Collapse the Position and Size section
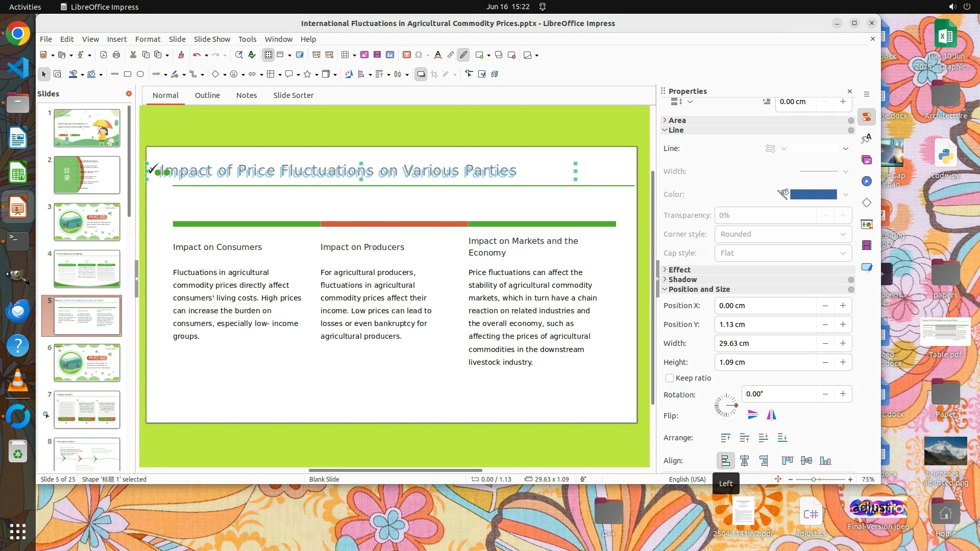Viewport: 980px width, 551px height. pyautogui.click(x=699, y=289)
